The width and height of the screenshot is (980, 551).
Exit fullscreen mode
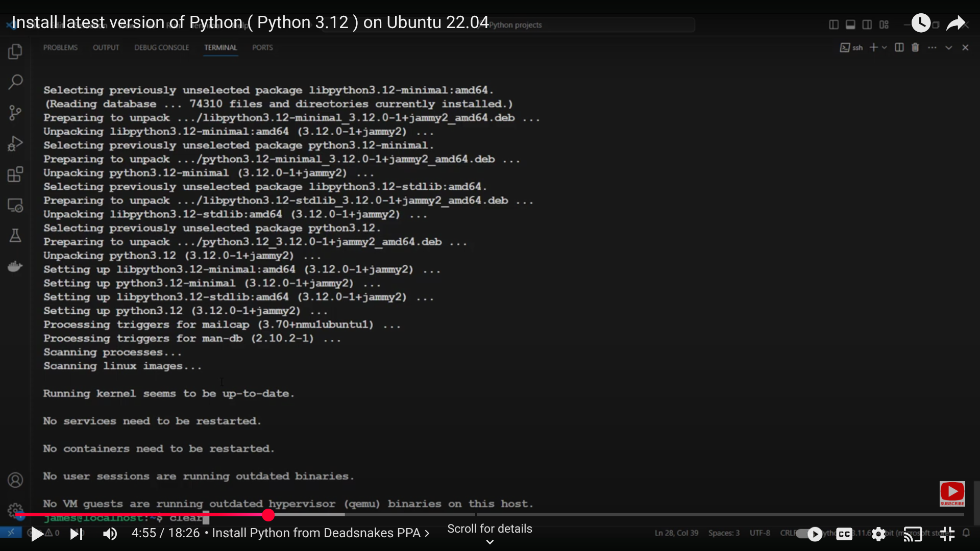pos(947,534)
